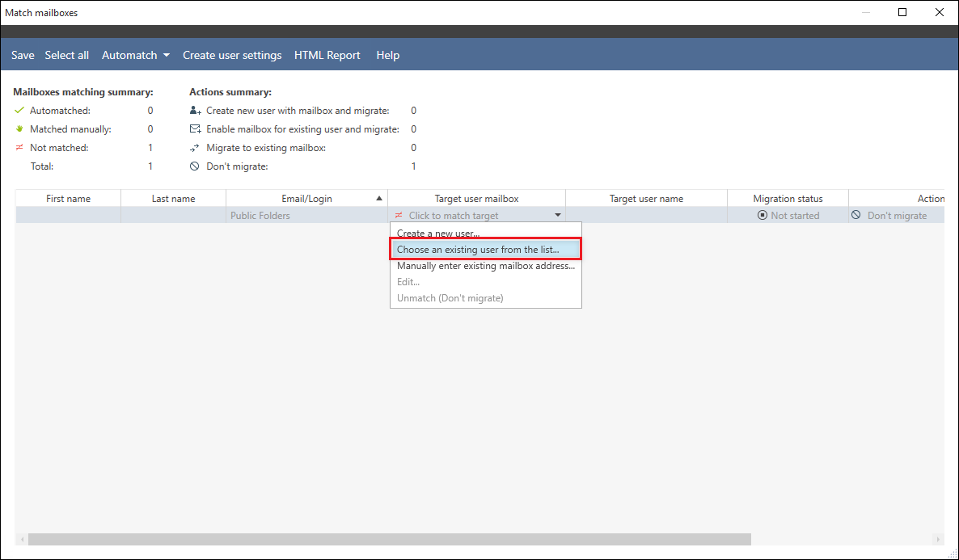Select 'Choose an existing user from the list...'

point(486,250)
